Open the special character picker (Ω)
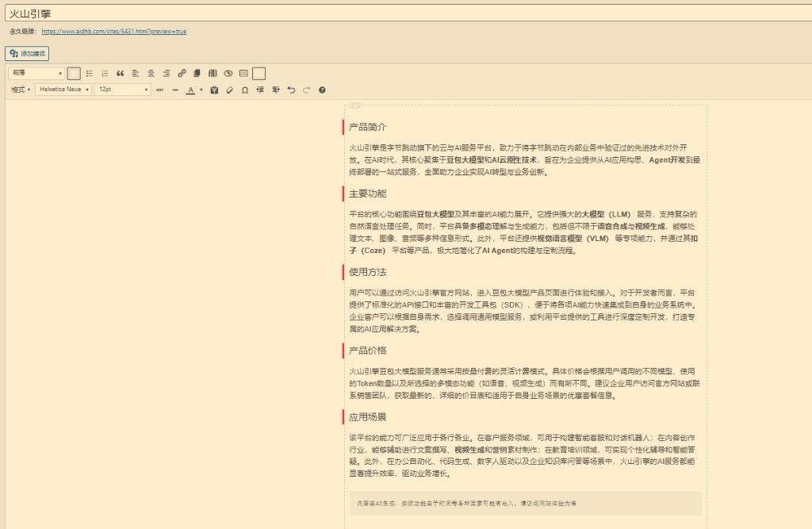 click(244, 90)
